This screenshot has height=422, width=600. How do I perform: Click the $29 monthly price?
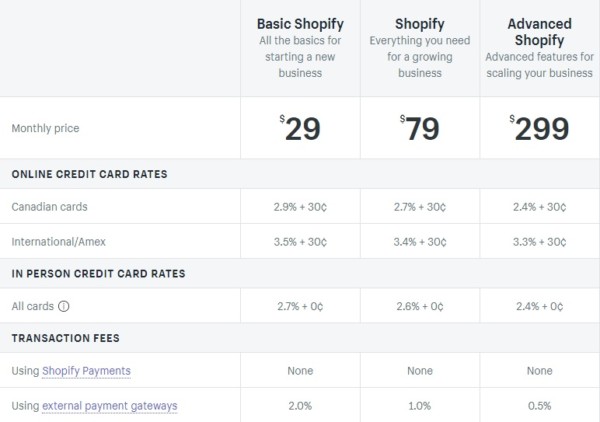[300, 129]
